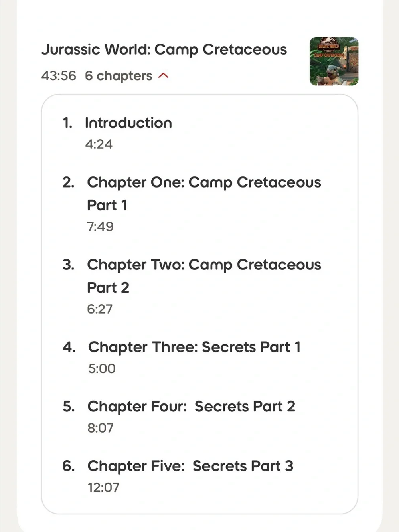The image size is (399, 532).
Task: Click the 5:00 chapter duration
Action: point(102,368)
